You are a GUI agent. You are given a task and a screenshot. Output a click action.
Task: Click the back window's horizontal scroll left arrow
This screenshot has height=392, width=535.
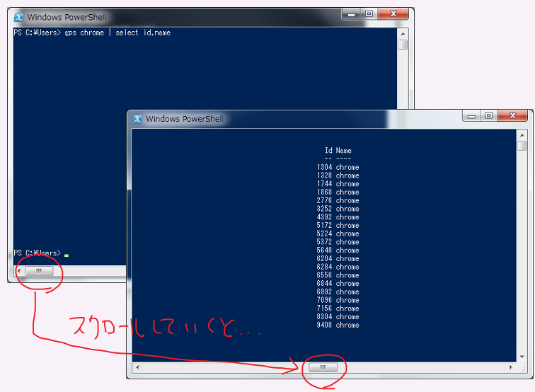(19, 271)
